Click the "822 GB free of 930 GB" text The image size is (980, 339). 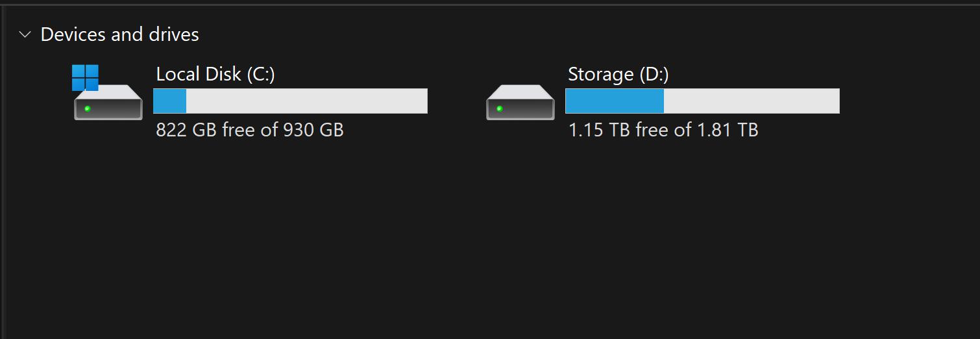[x=250, y=130]
